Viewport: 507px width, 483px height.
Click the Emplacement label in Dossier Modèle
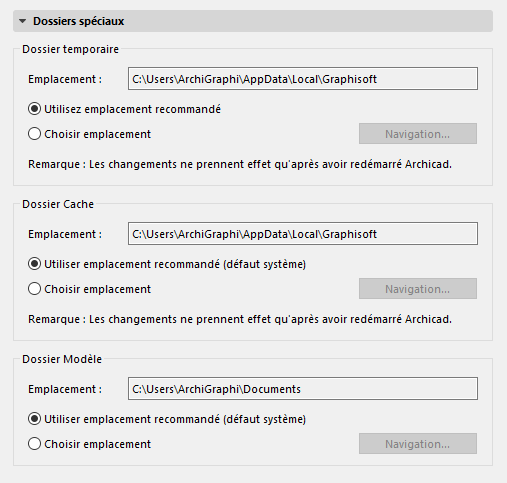(x=65, y=389)
